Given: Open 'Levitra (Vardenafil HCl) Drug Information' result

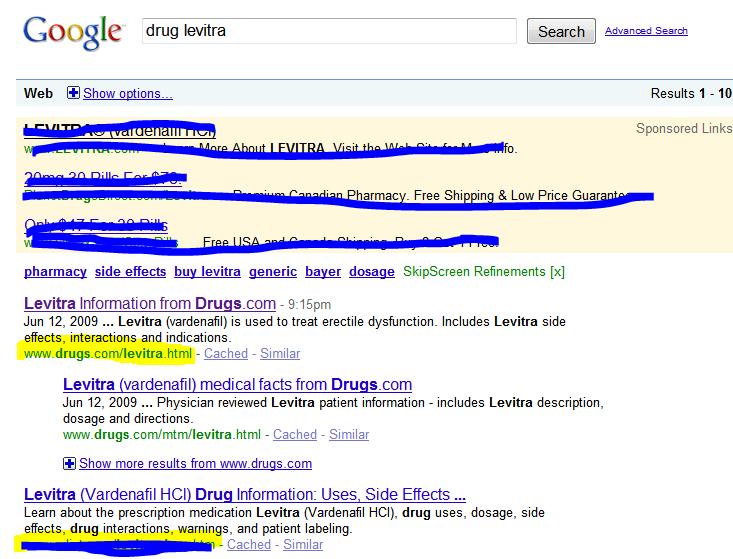Looking at the screenshot, I should 244,494.
